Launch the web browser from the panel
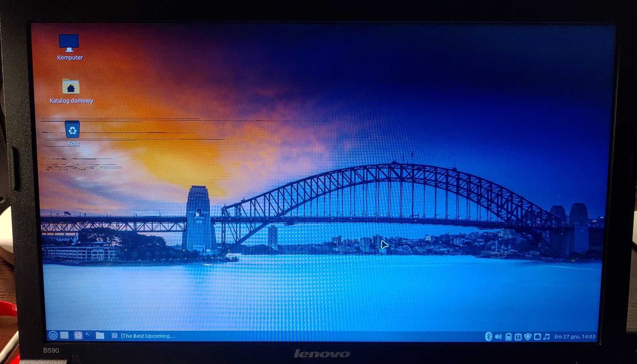 78,335
